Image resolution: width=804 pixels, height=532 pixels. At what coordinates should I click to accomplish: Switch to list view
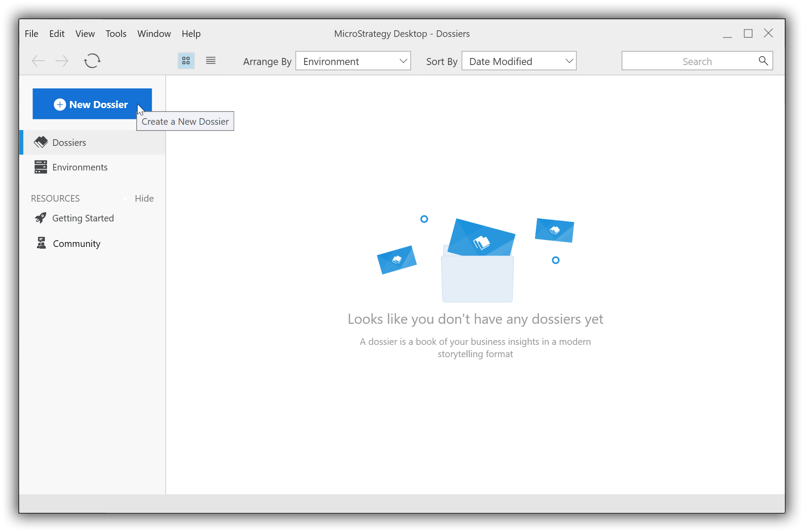point(211,61)
